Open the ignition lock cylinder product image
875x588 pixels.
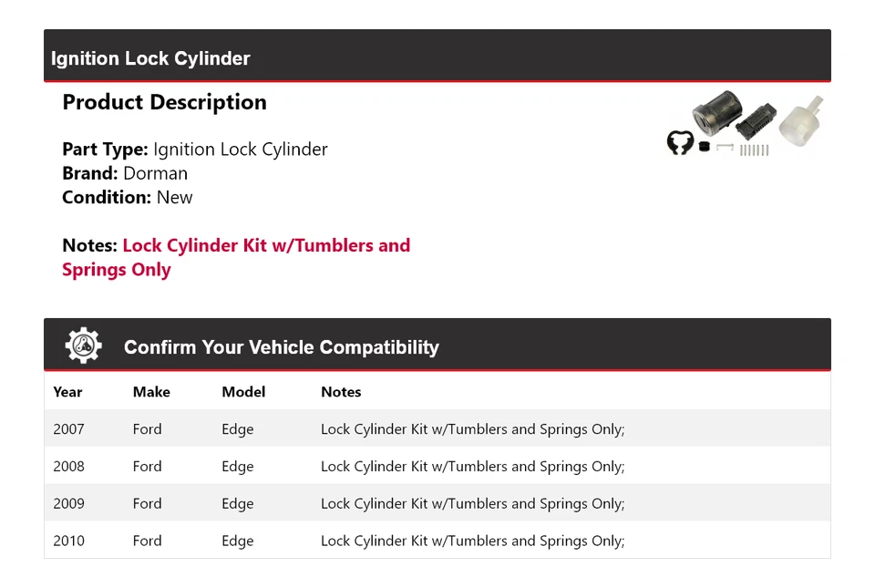click(745, 124)
